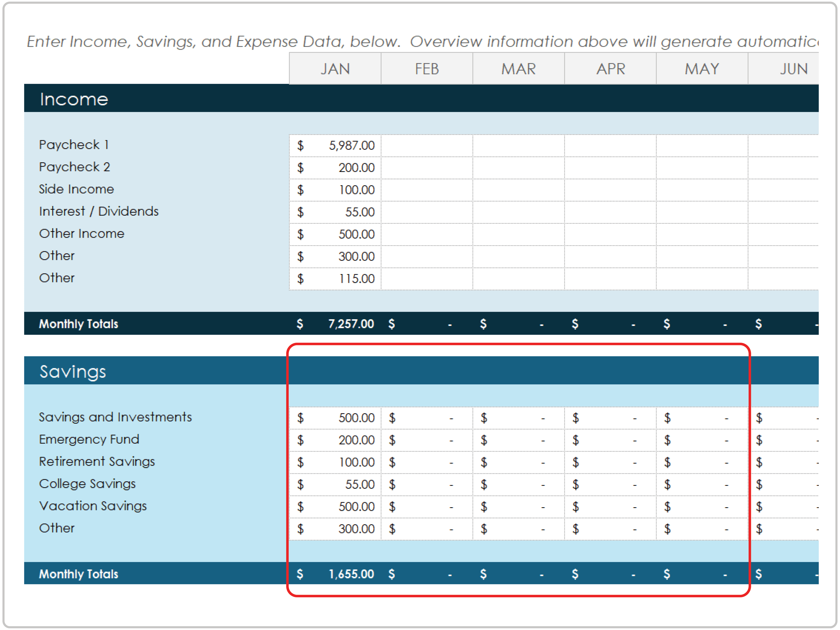Select Vacation Savings January amount cell
The height and width of the screenshot is (630, 840).
pyautogui.click(x=335, y=506)
